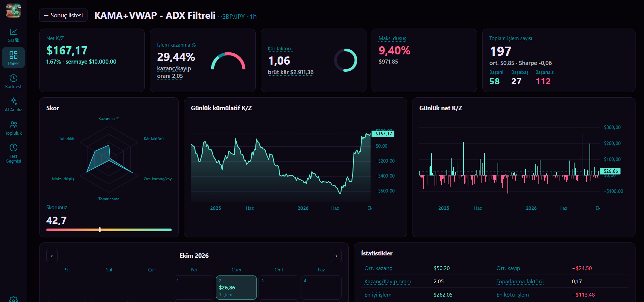644x302 pixels.
Task: Click the score value 42,7
Action: pyautogui.click(x=57, y=220)
